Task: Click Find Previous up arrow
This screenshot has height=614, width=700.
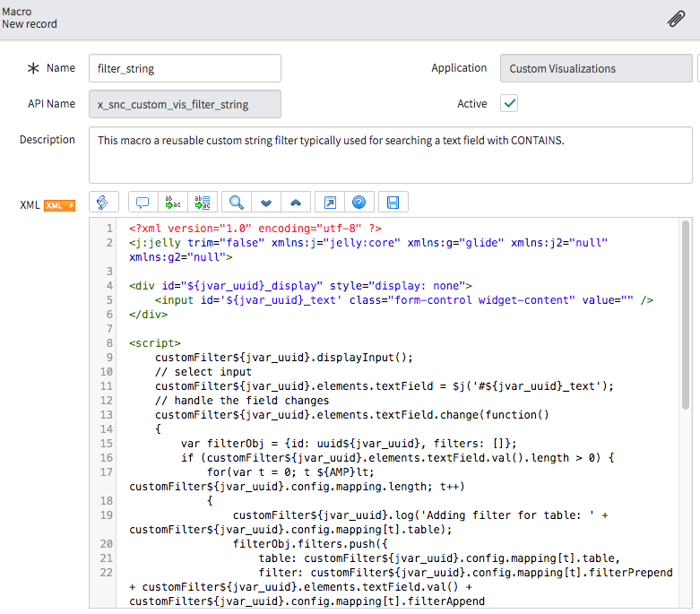Action: (296, 202)
